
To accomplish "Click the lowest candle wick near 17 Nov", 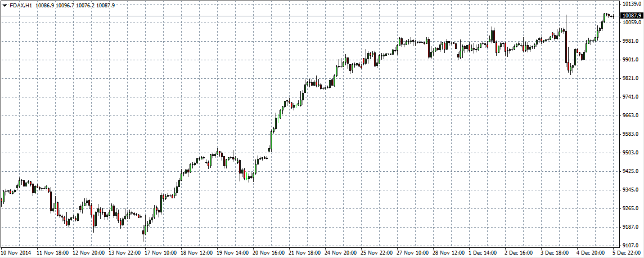I will 143,237.
